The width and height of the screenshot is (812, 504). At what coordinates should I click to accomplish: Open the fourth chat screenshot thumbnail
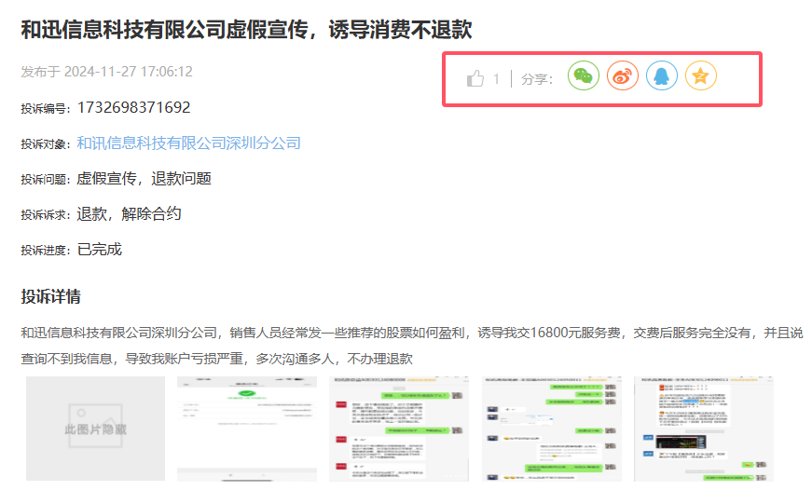552,429
